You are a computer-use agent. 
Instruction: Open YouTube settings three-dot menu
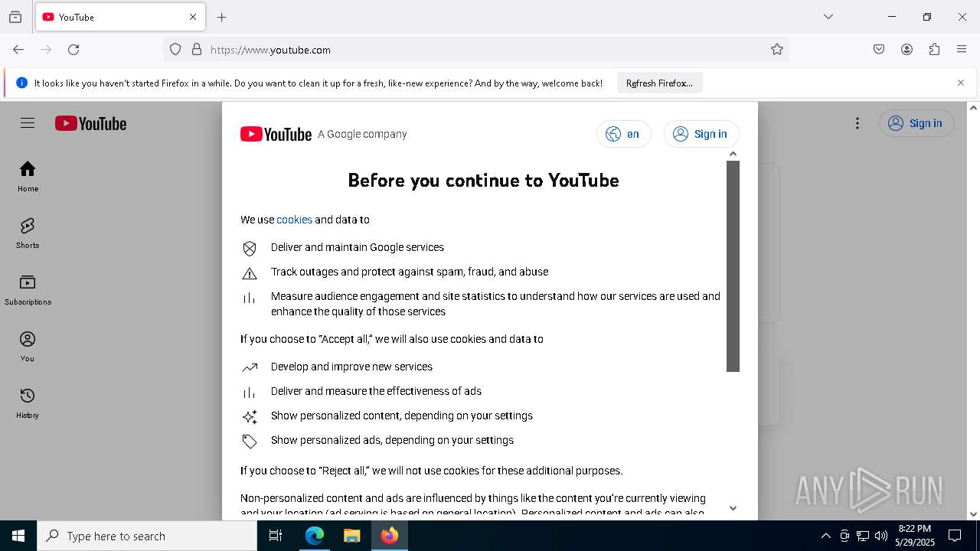click(857, 123)
